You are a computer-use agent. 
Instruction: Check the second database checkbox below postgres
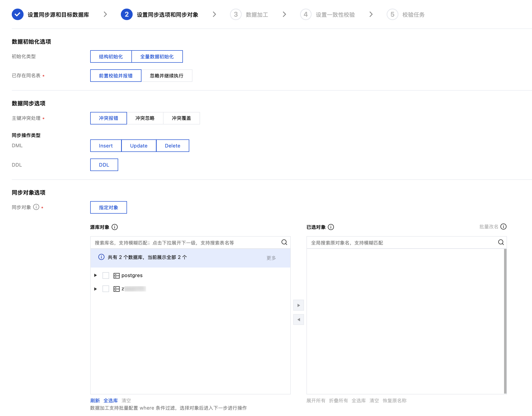coord(106,289)
